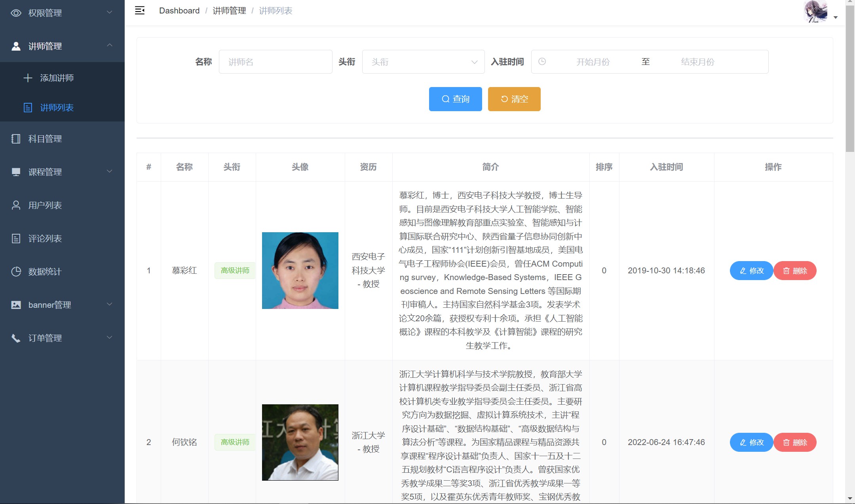855x504 pixels.
Task: Click the picture icon for banner管理
Action: click(16, 305)
